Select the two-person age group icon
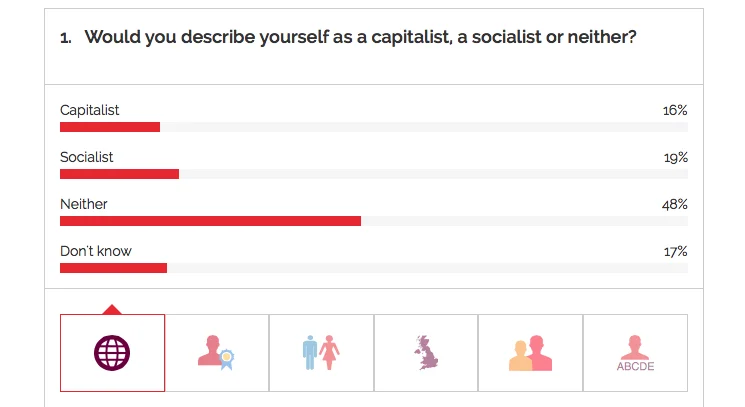The width and height of the screenshot is (745, 407). tap(530, 353)
